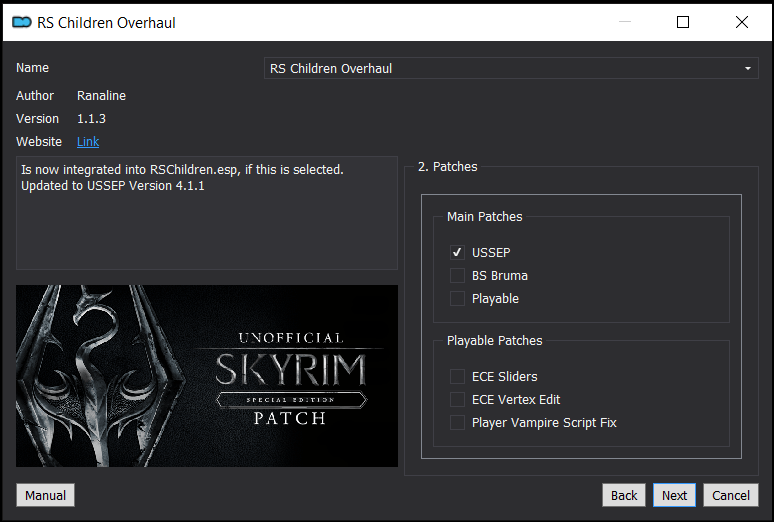Click the '2. Patches' step heading
The image size is (774, 522).
click(x=448, y=166)
